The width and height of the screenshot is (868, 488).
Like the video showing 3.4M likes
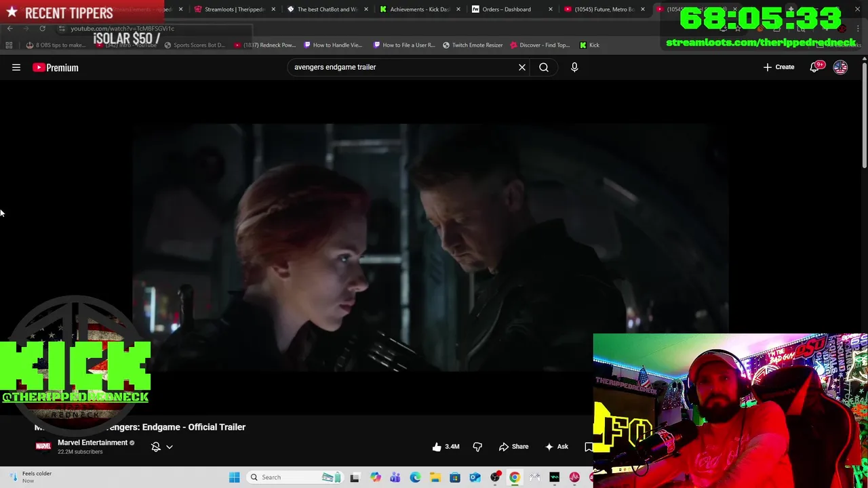pyautogui.click(x=446, y=447)
